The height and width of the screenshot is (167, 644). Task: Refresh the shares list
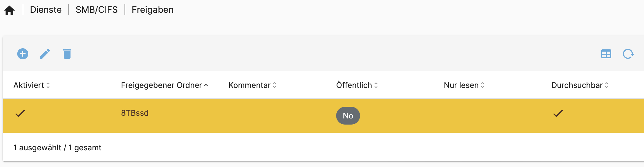point(628,54)
